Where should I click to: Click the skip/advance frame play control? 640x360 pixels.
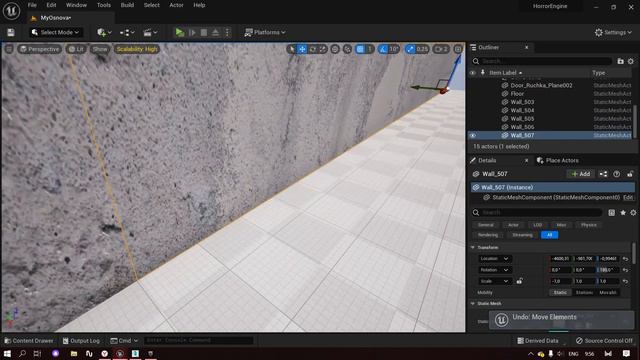pos(192,33)
